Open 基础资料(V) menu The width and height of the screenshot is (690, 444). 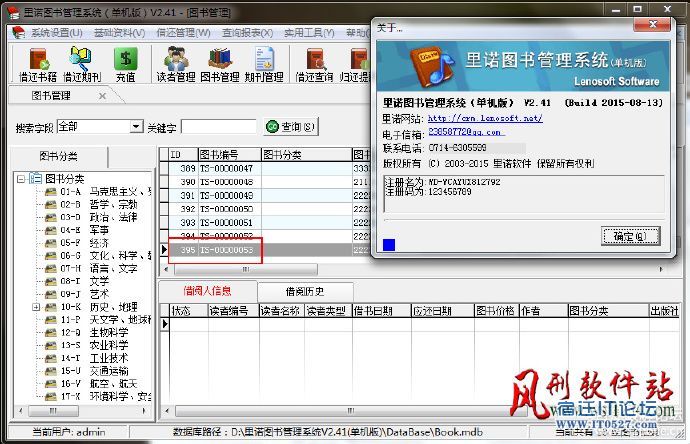(119, 33)
